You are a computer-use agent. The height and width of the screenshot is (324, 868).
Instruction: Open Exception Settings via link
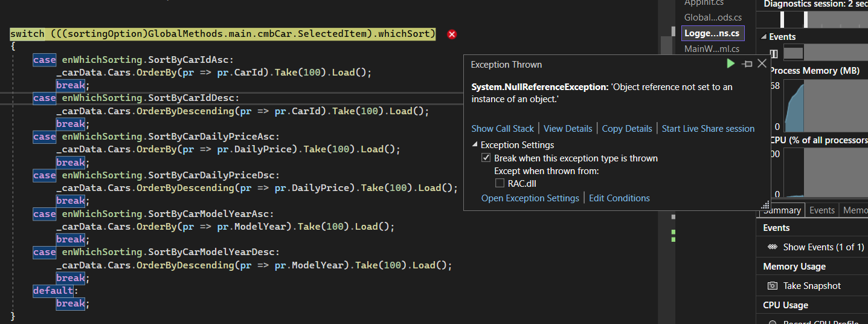tap(530, 198)
